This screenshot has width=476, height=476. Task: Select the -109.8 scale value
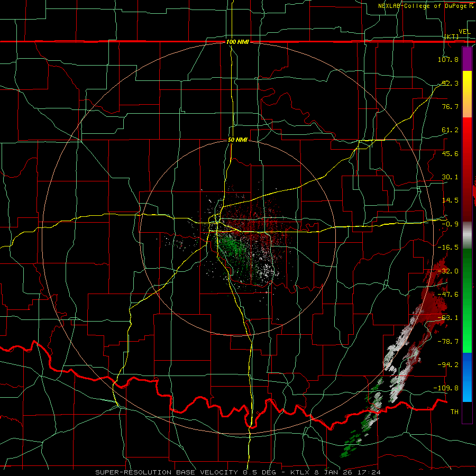tap(446, 388)
